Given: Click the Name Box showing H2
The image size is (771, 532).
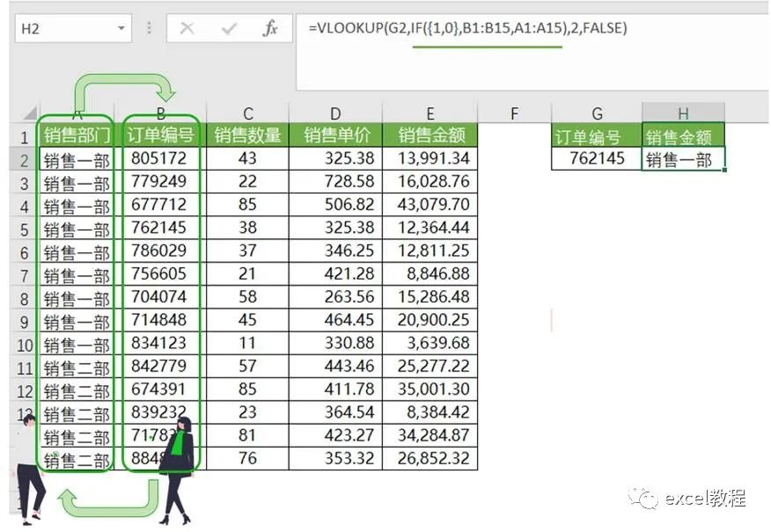Looking at the screenshot, I should [x=73, y=28].
